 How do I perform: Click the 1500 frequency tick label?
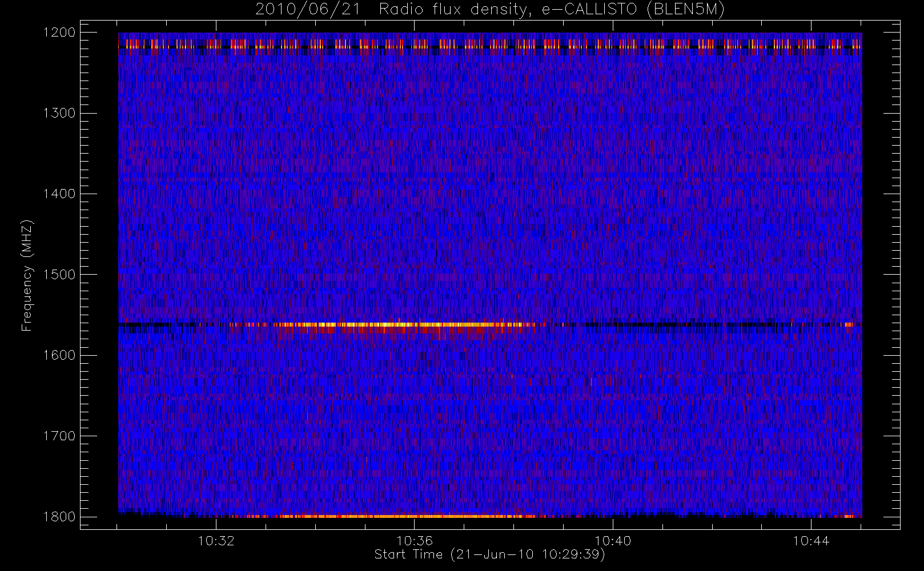click(59, 275)
